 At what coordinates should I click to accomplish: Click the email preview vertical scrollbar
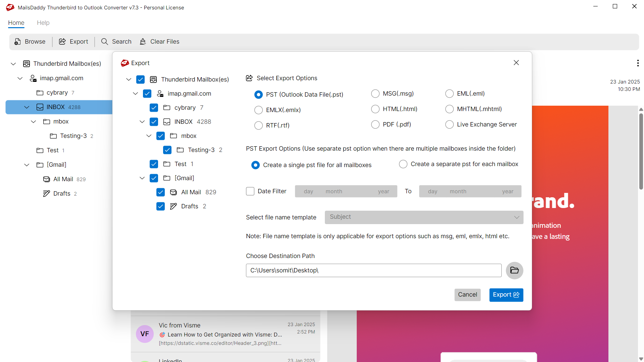click(x=641, y=151)
